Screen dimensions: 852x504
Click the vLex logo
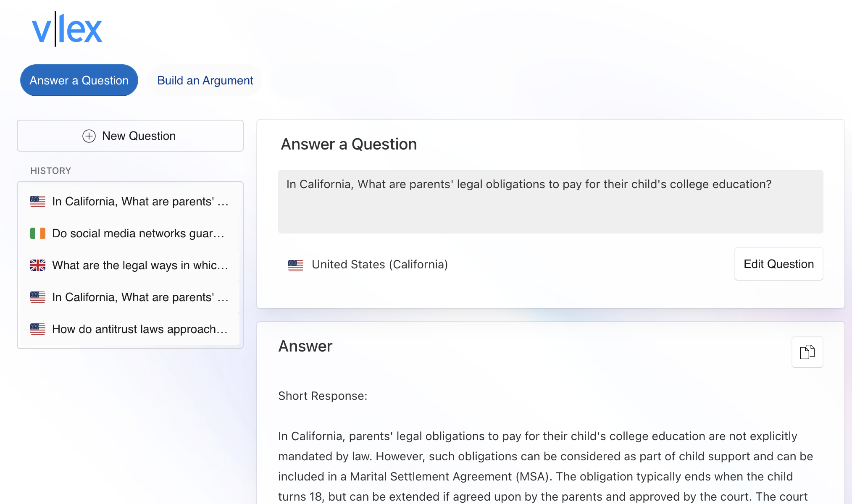point(67,29)
